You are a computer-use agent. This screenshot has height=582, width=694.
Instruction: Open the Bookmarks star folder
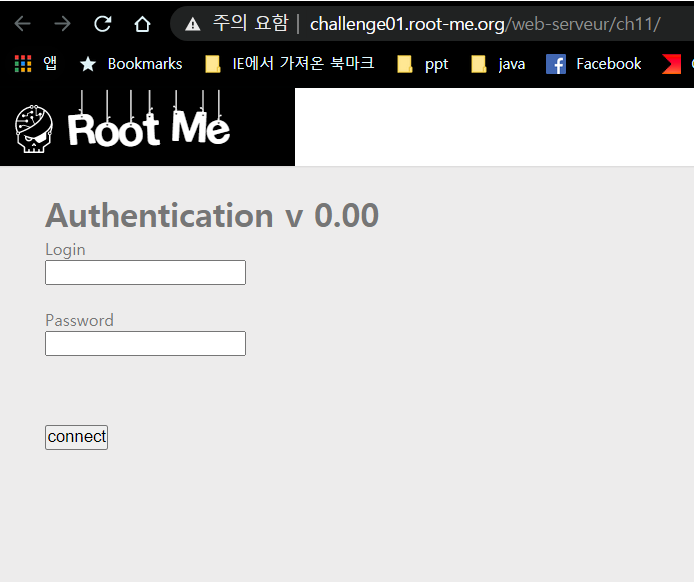click(131, 64)
